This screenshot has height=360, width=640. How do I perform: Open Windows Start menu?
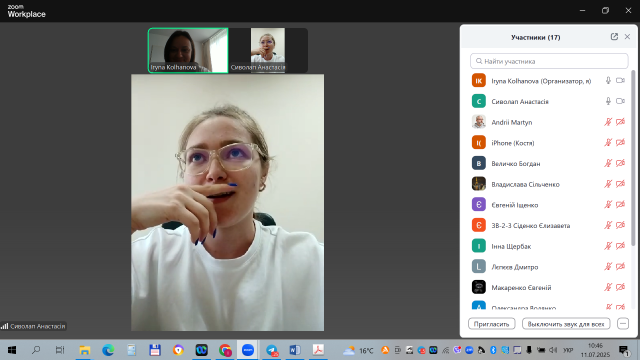[x=12, y=350]
